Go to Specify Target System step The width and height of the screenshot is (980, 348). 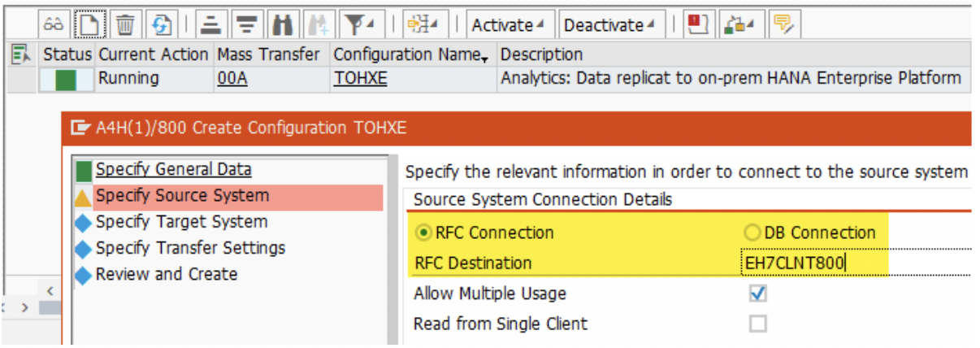click(x=181, y=222)
